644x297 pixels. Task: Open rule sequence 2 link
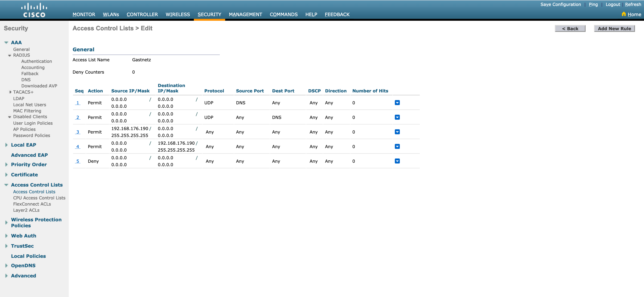tap(77, 117)
